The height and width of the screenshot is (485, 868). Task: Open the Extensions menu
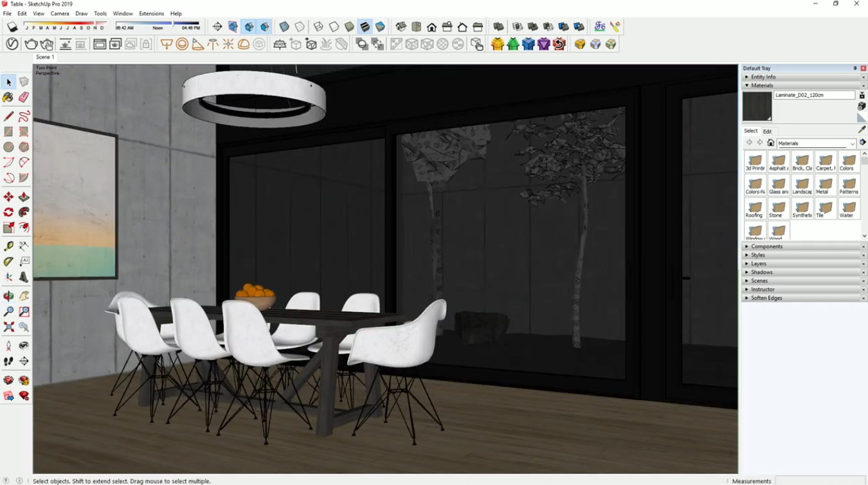point(151,14)
